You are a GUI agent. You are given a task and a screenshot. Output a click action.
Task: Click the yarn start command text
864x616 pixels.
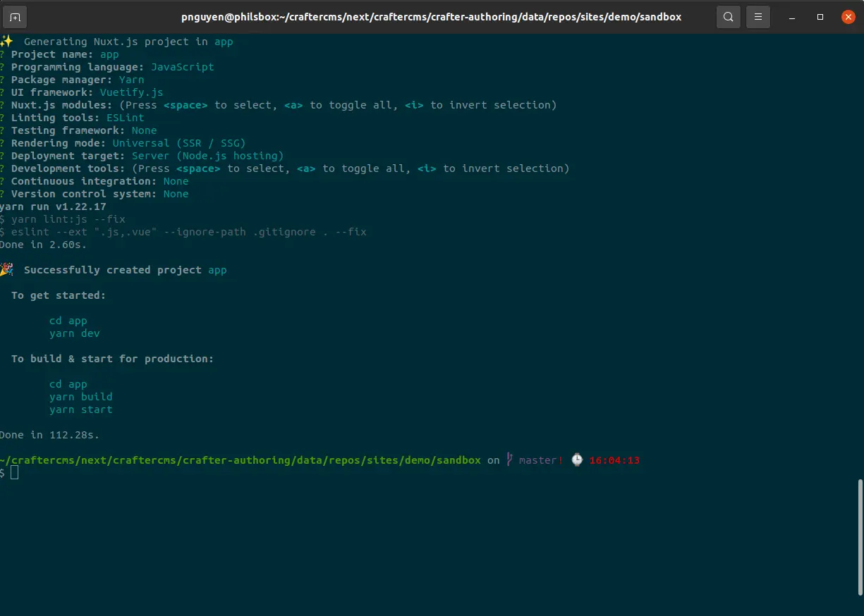pyautogui.click(x=81, y=409)
